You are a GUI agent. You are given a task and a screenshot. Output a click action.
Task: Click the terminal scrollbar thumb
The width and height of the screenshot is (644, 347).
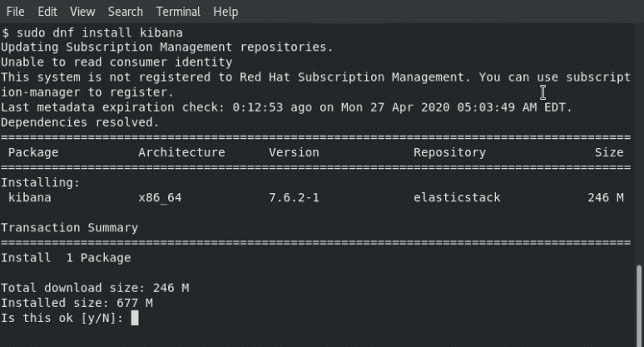click(x=639, y=304)
